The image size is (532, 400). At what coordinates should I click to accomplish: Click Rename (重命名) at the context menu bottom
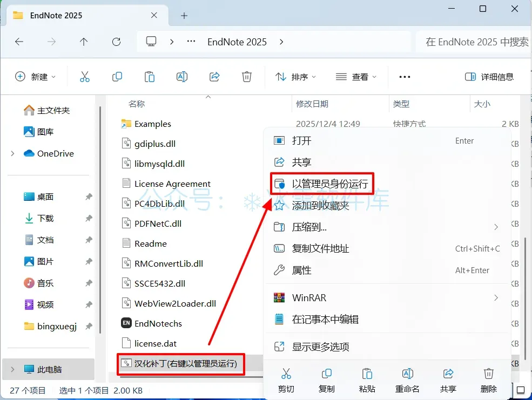407,381
